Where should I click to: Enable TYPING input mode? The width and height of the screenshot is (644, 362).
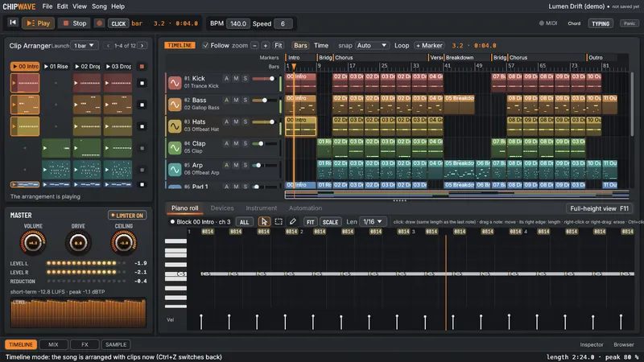[x=601, y=23]
